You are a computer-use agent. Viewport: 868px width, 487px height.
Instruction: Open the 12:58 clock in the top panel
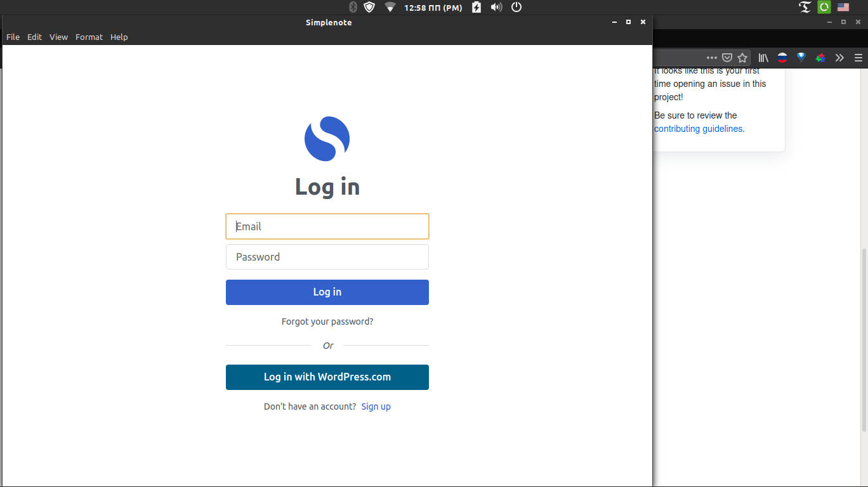433,8
